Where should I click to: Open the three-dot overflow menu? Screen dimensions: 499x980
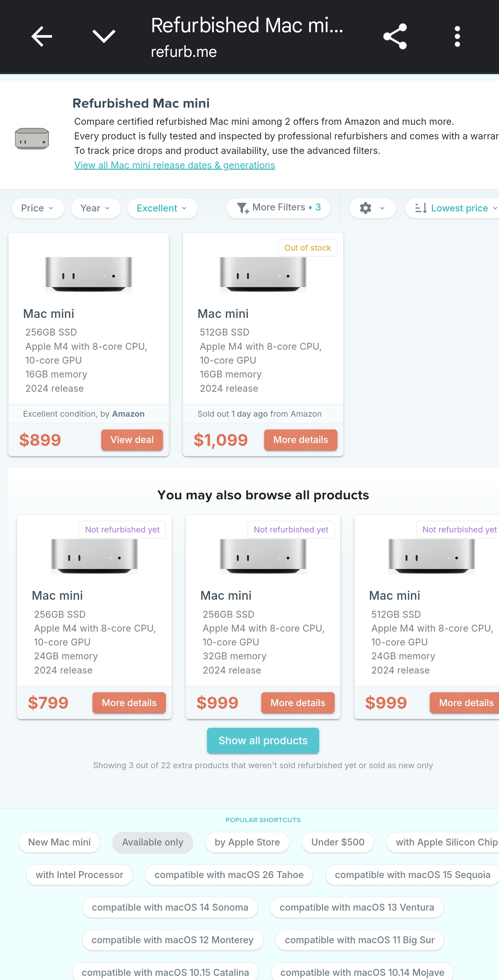(x=457, y=36)
